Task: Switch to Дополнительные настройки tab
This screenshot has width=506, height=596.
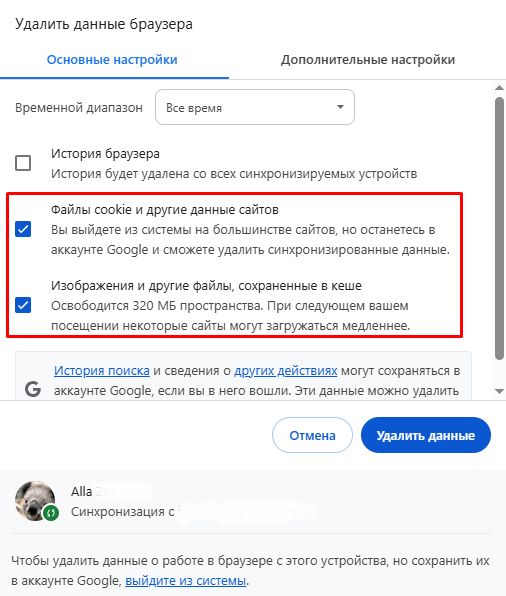Action: pos(368,60)
